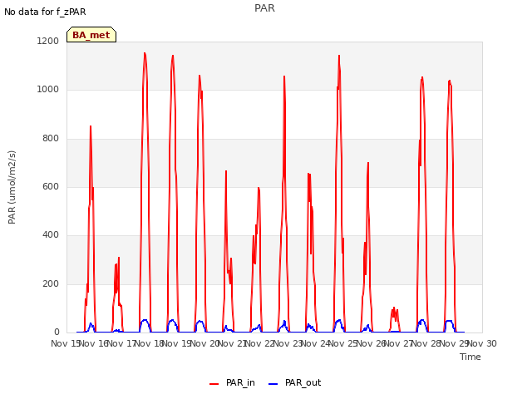Click the Nov 15 x-axis label

(x=66, y=343)
